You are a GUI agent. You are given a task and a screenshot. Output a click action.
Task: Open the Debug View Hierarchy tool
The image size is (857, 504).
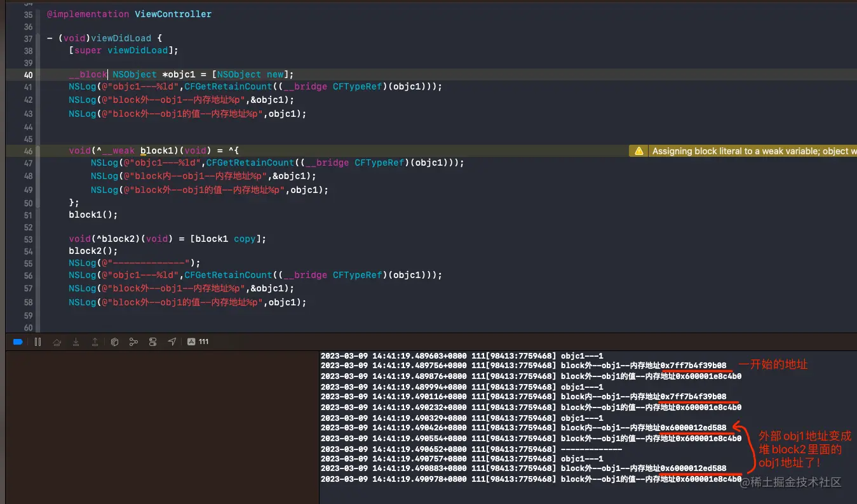[114, 342]
